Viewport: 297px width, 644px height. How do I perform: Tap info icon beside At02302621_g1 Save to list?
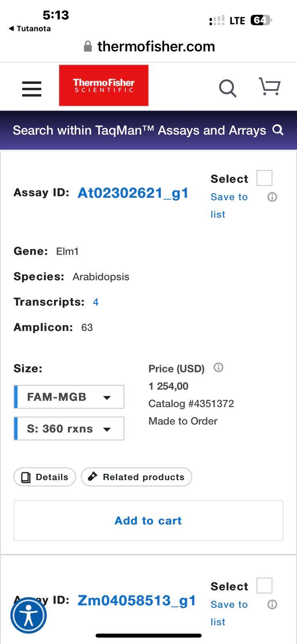272,197
